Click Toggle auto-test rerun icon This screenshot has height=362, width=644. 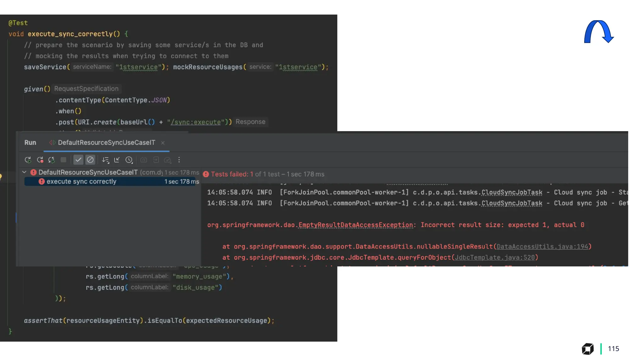[x=52, y=160]
